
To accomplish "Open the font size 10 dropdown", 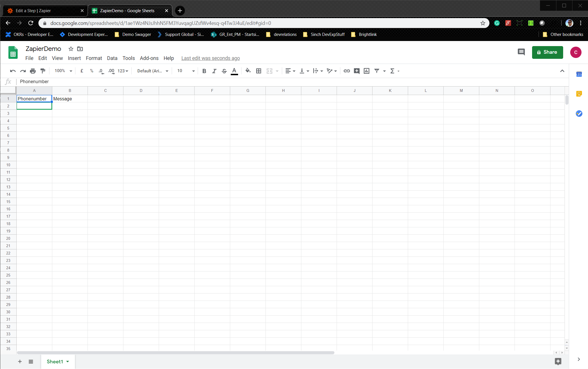I will (186, 71).
